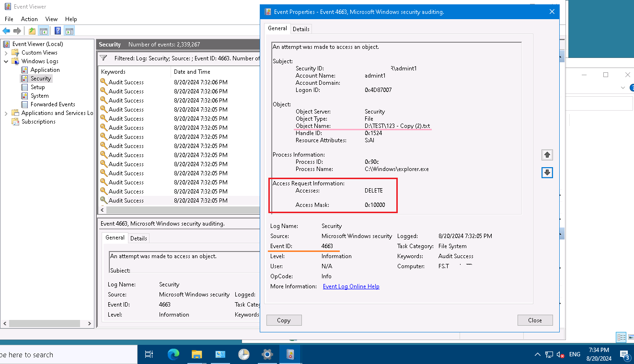
Task: Open the Settings gear on taskbar
Action: tap(267, 354)
